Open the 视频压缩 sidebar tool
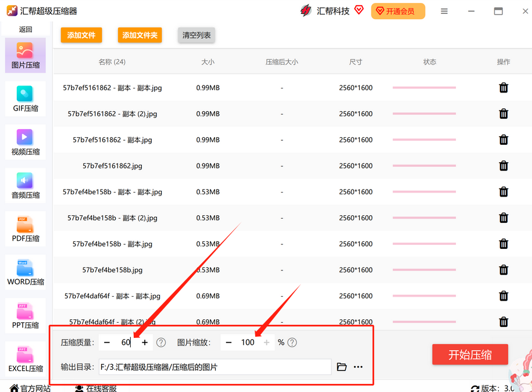 (26, 142)
